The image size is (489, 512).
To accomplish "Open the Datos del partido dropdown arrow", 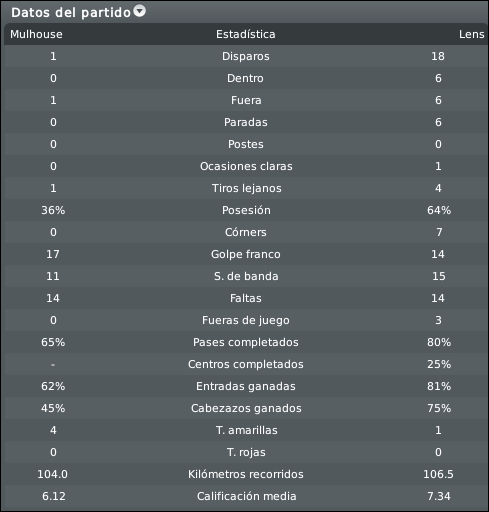I will click(140, 11).
